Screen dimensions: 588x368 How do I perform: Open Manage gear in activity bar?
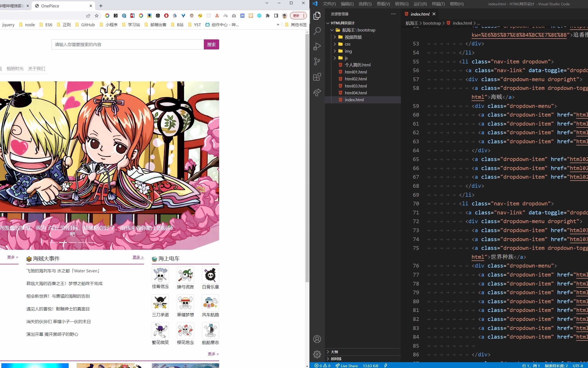[x=317, y=354]
